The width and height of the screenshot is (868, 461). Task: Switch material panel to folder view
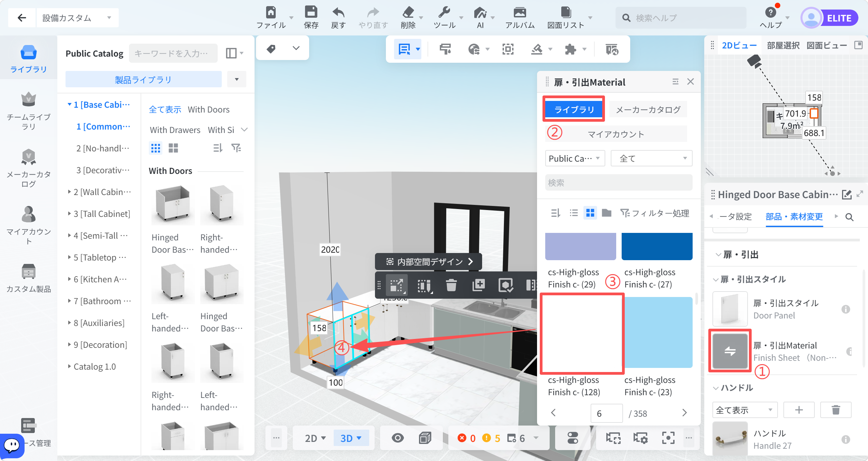[x=607, y=213]
